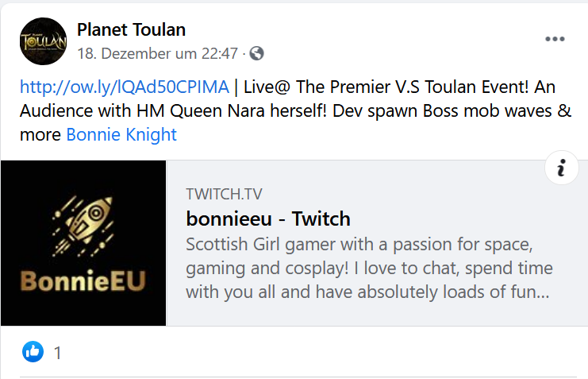Open the 18. Dezember um 22:47 timestamp

[157, 54]
